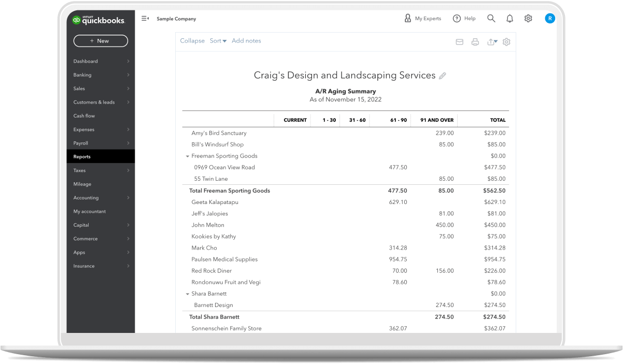Open the My Experts panel

tap(422, 18)
